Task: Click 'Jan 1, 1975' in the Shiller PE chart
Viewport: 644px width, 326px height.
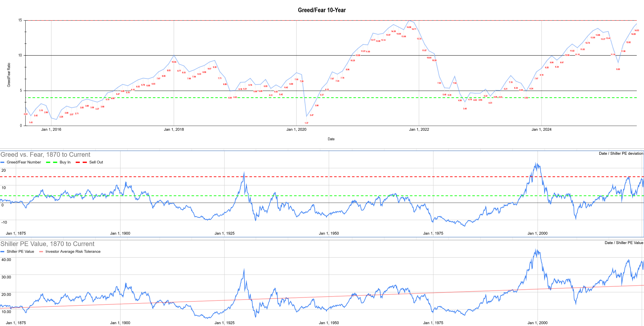Action: coord(433,323)
